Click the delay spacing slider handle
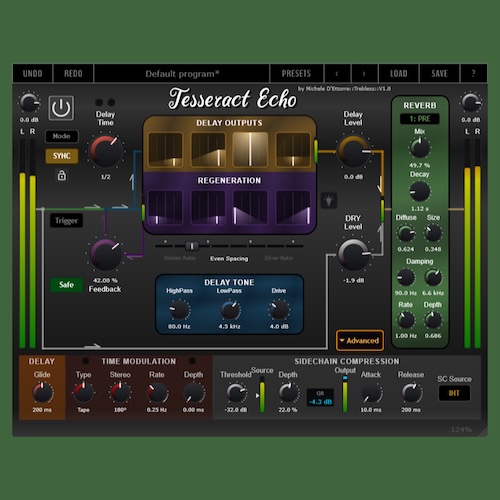 (192, 246)
